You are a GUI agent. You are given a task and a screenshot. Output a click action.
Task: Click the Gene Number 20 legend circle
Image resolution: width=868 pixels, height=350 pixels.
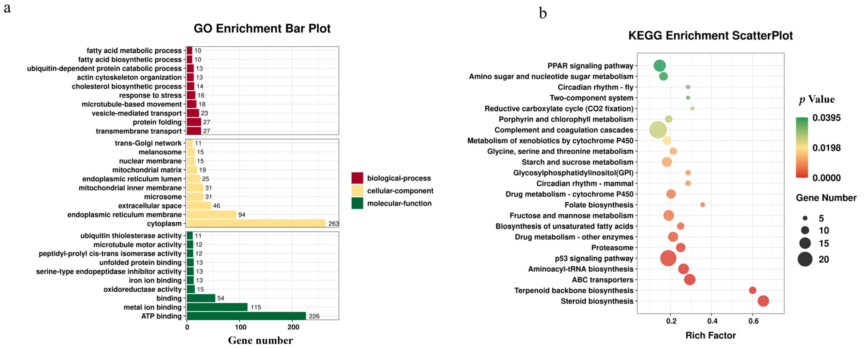point(805,259)
